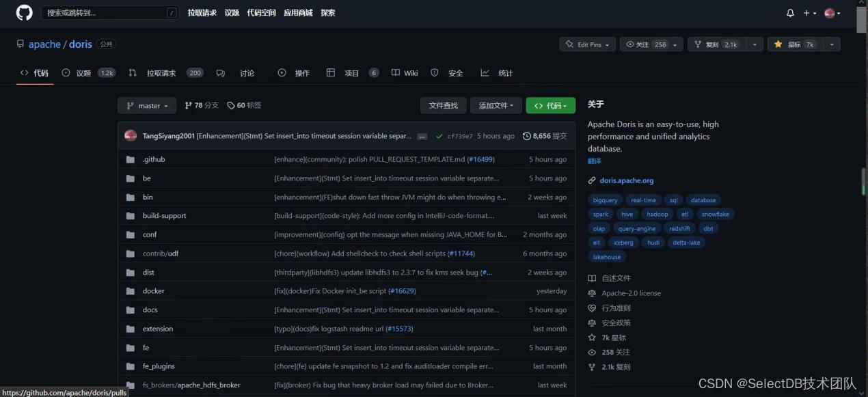Open 应用商城 in the top navigation
868x397 pixels.
(x=298, y=12)
